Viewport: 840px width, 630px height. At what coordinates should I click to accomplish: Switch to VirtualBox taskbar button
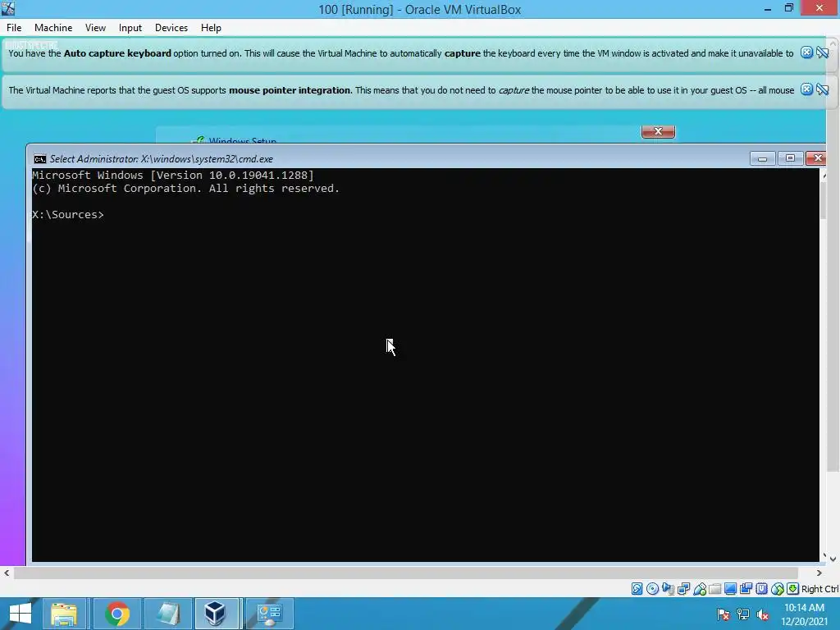[217, 614]
